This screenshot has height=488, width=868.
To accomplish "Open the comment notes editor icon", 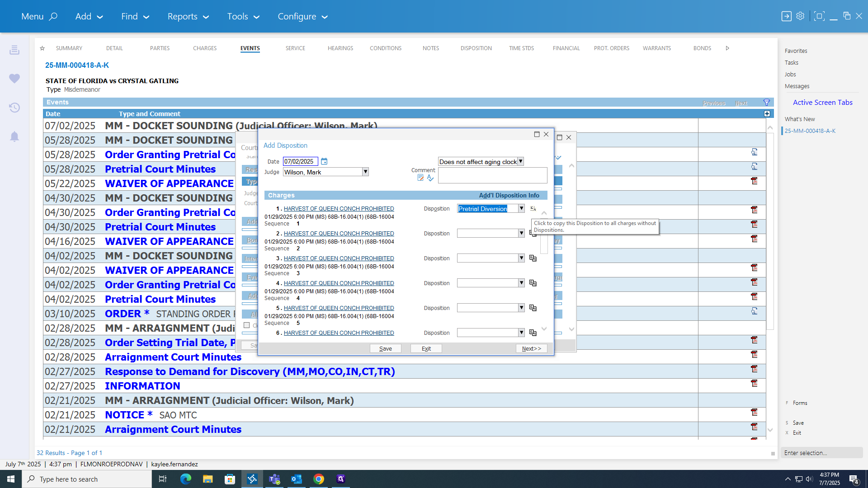I will pyautogui.click(x=420, y=178).
